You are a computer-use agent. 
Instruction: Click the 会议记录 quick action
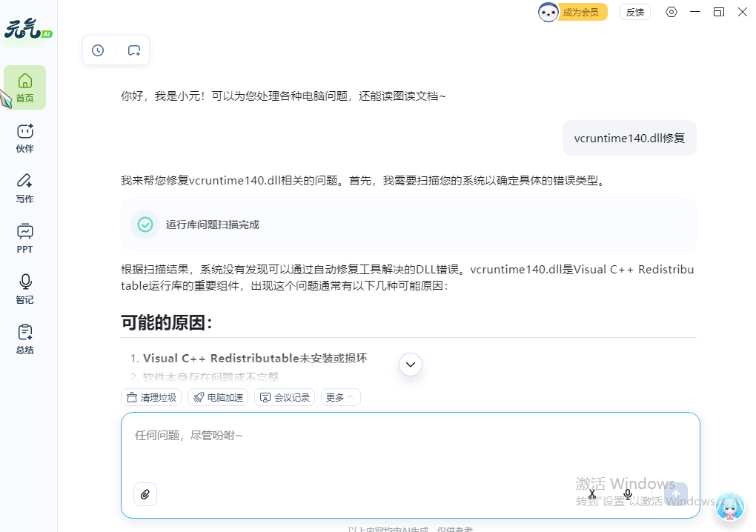click(285, 398)
